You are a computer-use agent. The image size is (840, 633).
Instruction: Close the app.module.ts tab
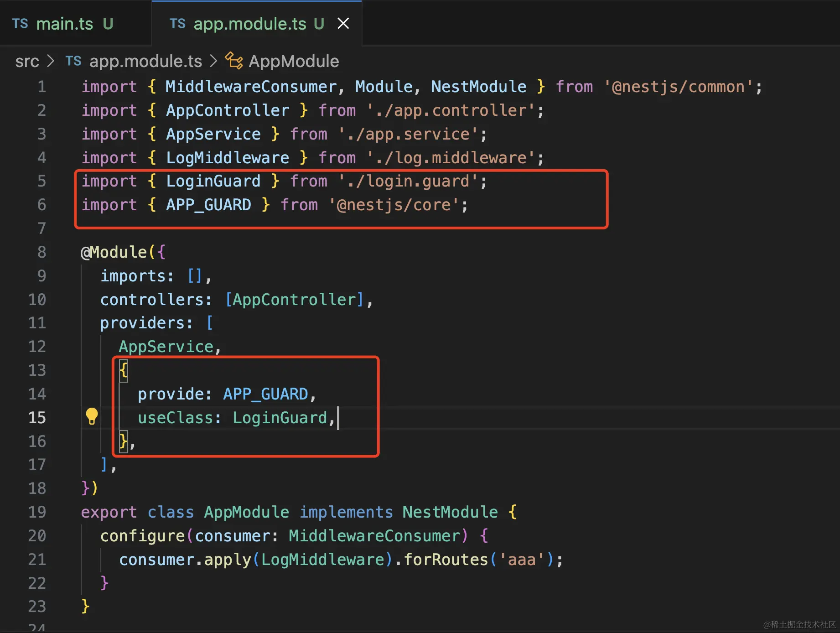[343, 24]
